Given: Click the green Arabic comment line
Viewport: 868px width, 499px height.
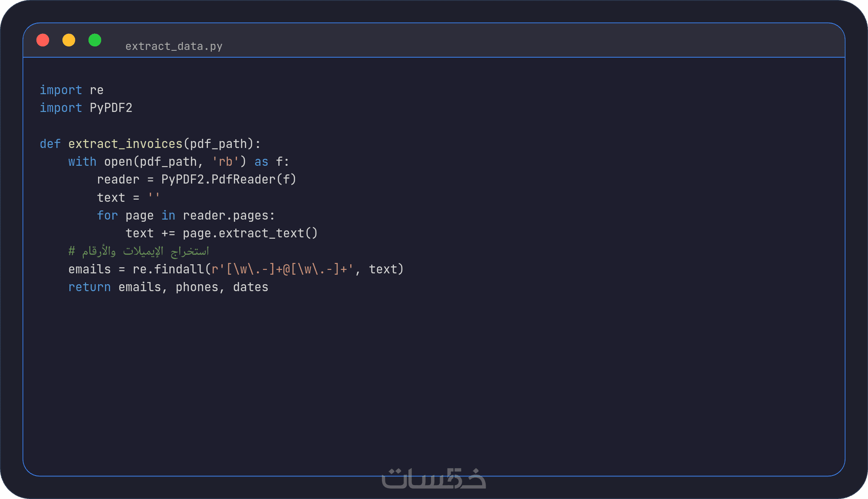Looking at the screenshot, I should pyautogui.click(x=139, y=251).
